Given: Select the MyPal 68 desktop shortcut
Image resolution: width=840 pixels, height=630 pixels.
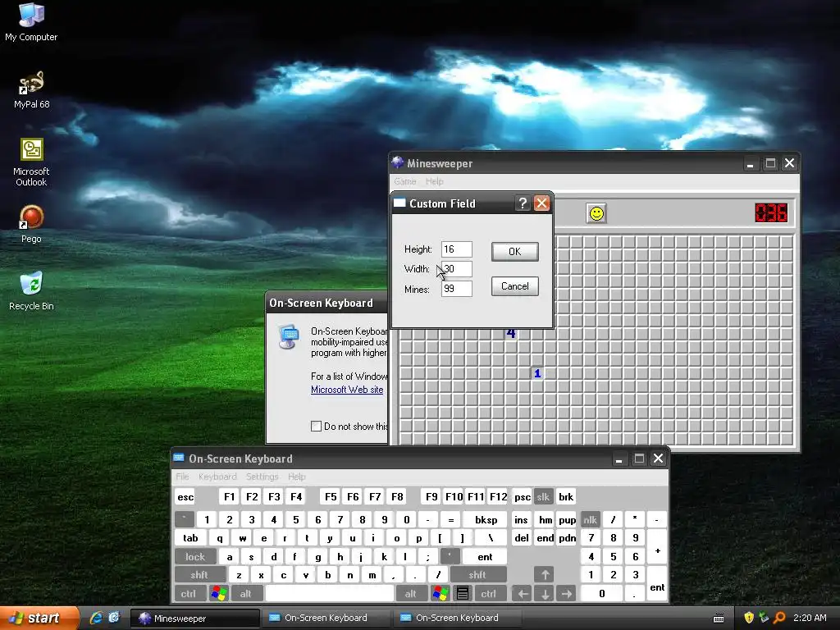Looking at the screenshot, I should [31, 90].
